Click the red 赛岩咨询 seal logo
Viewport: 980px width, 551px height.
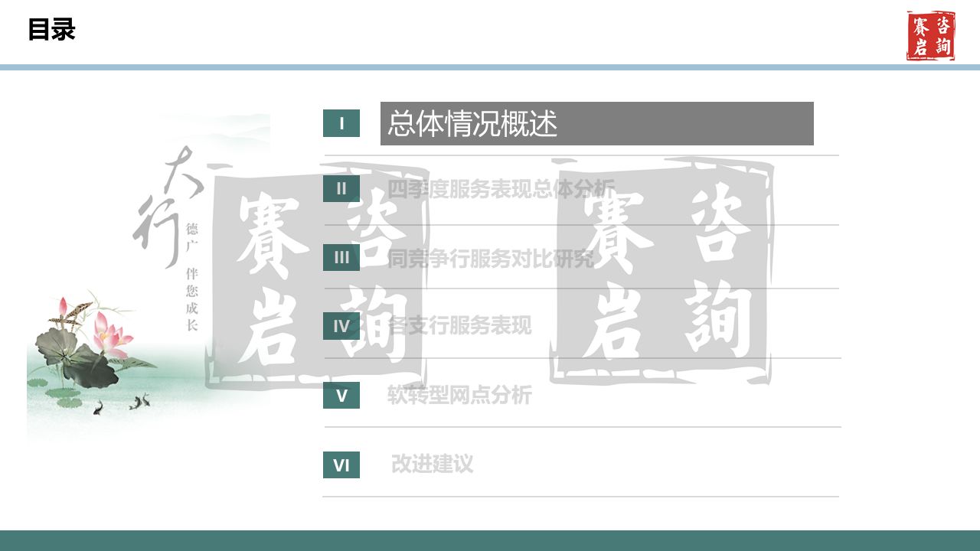click(x=931, y=36)
